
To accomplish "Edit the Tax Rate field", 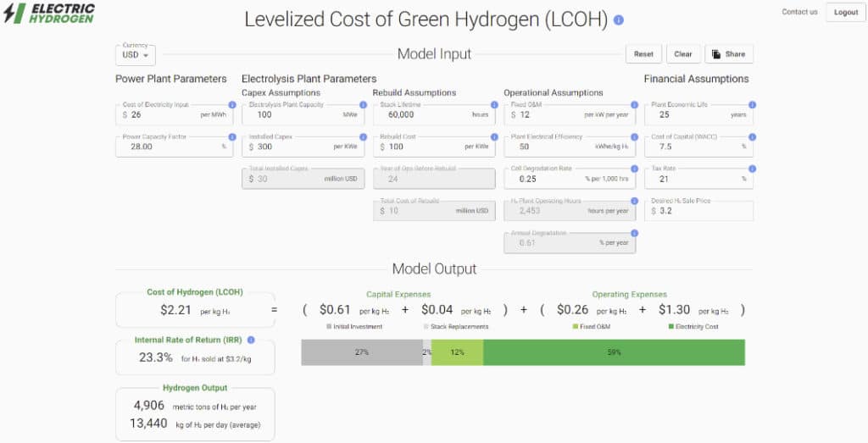I will coord(698,179).
